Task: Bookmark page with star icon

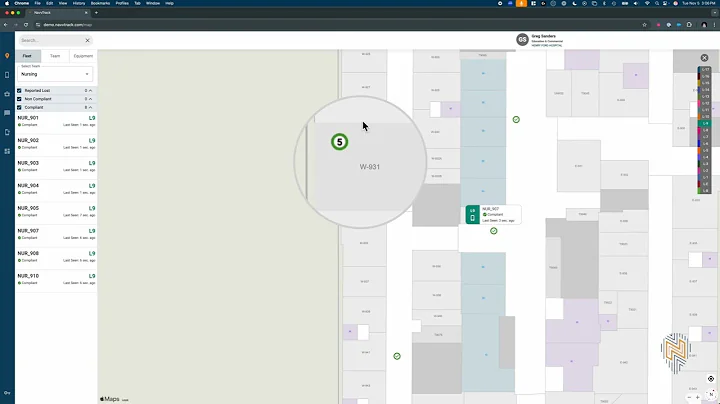Action: 645,25
